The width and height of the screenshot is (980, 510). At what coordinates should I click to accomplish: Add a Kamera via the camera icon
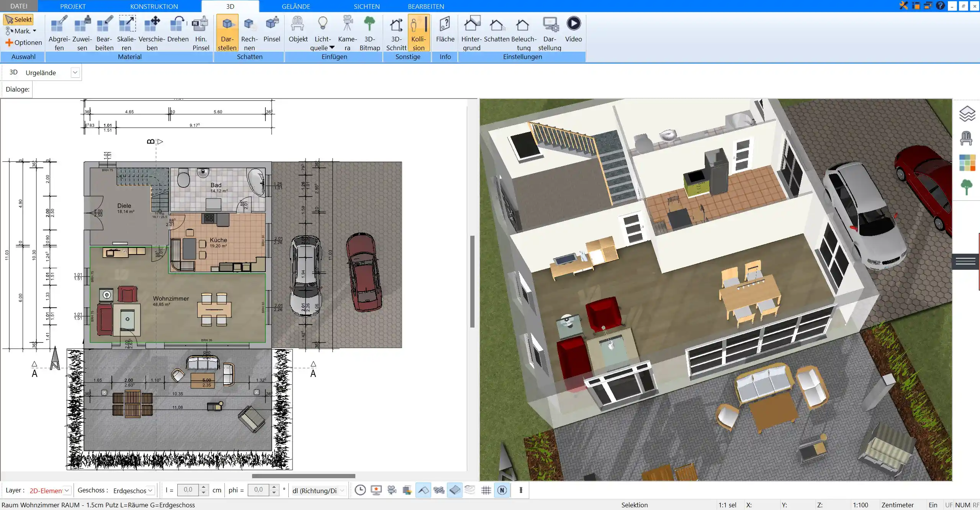[x=347, y=33]
